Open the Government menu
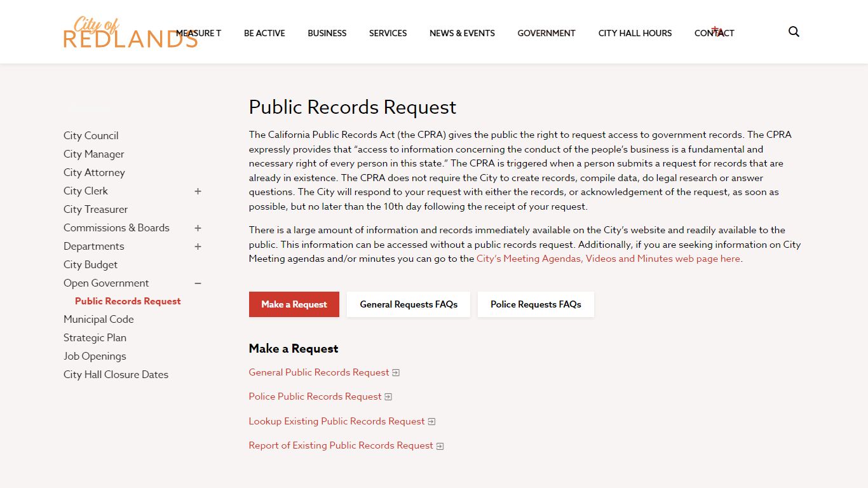Viewport: 868px width, 488px height. click(x=546, y=33)
